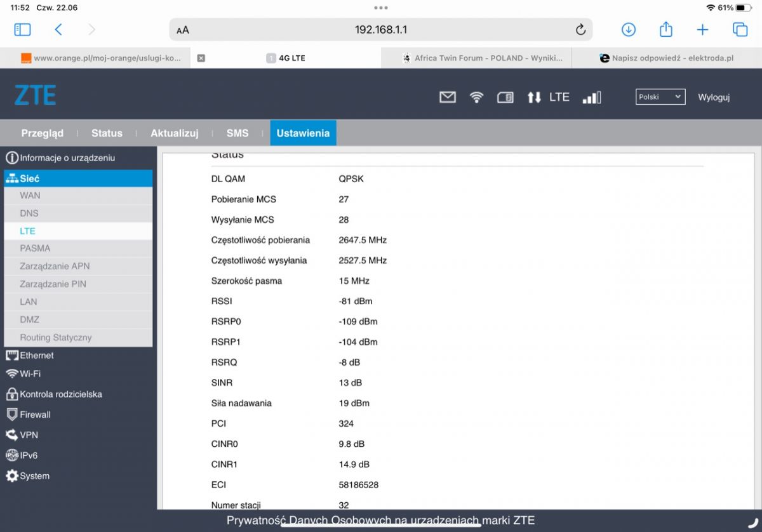This screenshot has width=762, height=532.
Task: Switch to the orange.pl browser tab
Action: [95, 58]
